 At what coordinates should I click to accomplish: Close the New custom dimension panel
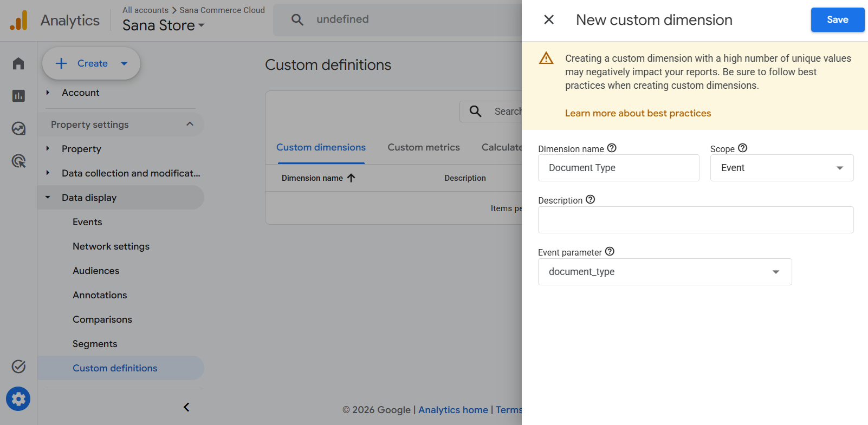pos(549,19)
